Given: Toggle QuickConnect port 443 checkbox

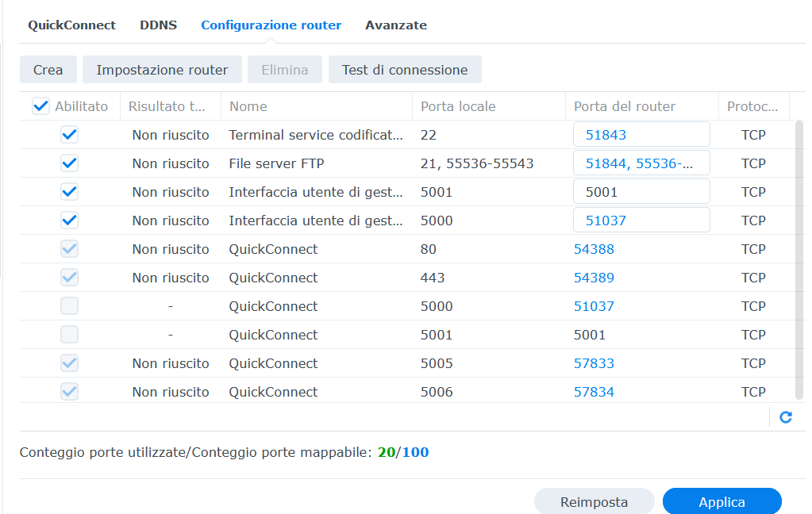Looking at the screenshot, I should tap(69, 278).
